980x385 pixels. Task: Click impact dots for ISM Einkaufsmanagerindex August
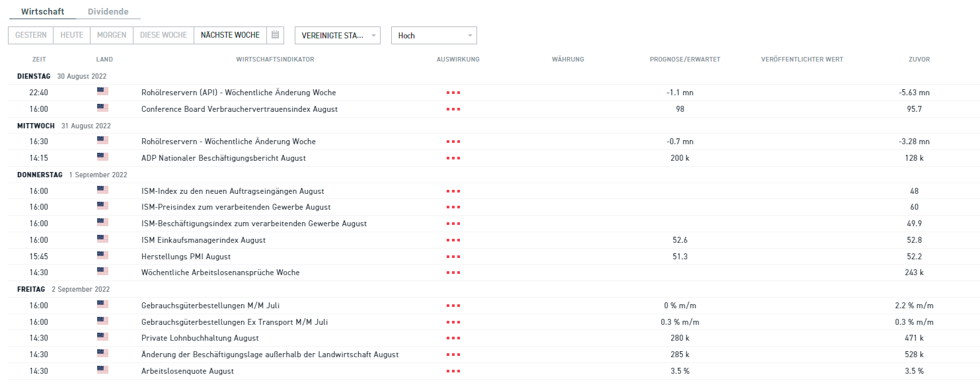coord(453,240)
